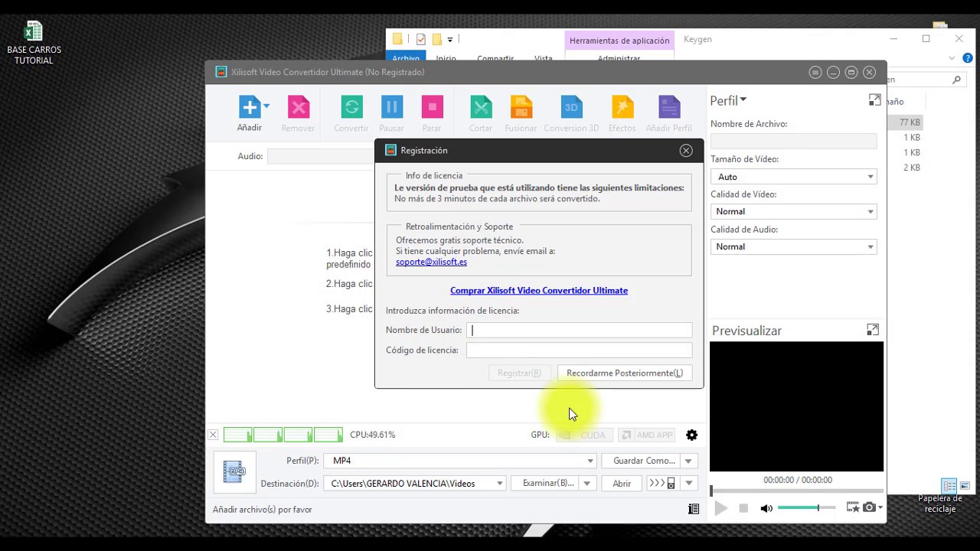980x551 pixels.
Task: Select the 77 KB file row in Explorer
Action: point(907,122)
